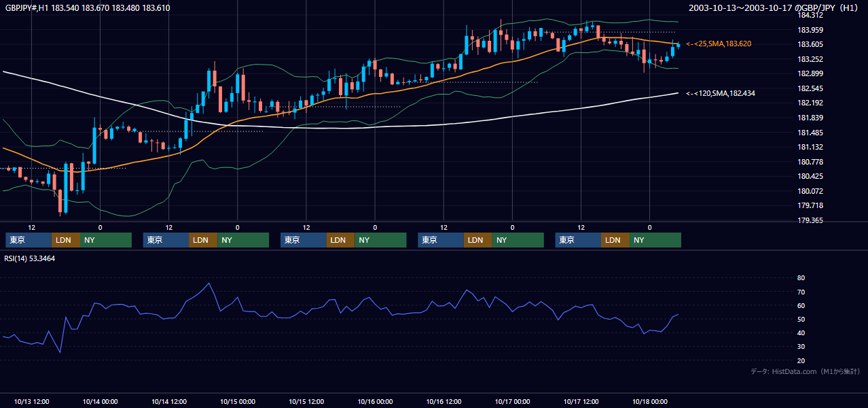The image size is (868, 408).
Task: Click the RSI 60 level label
Action: point(801,305)
